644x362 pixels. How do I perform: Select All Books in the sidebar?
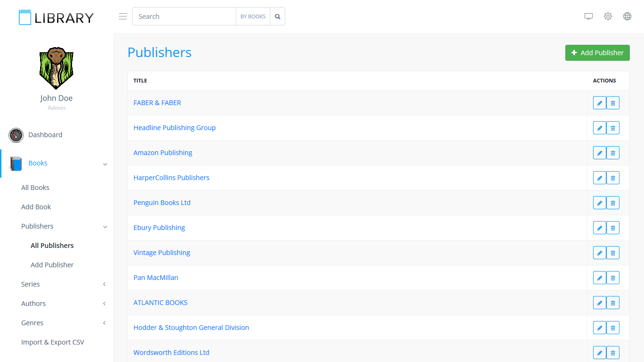(35, 188)
